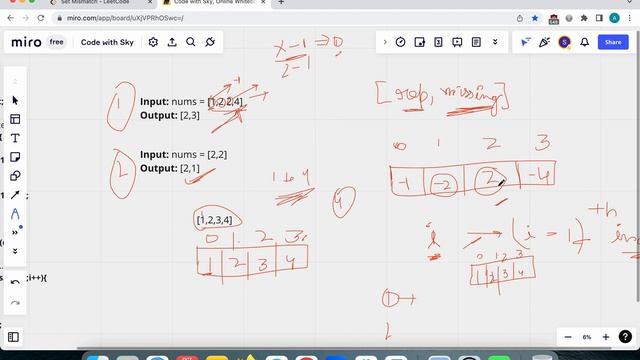Collapse the apps toolbar chevron
Screen dimensions: 640x360
pyautogui.click(x=384, y=42)
